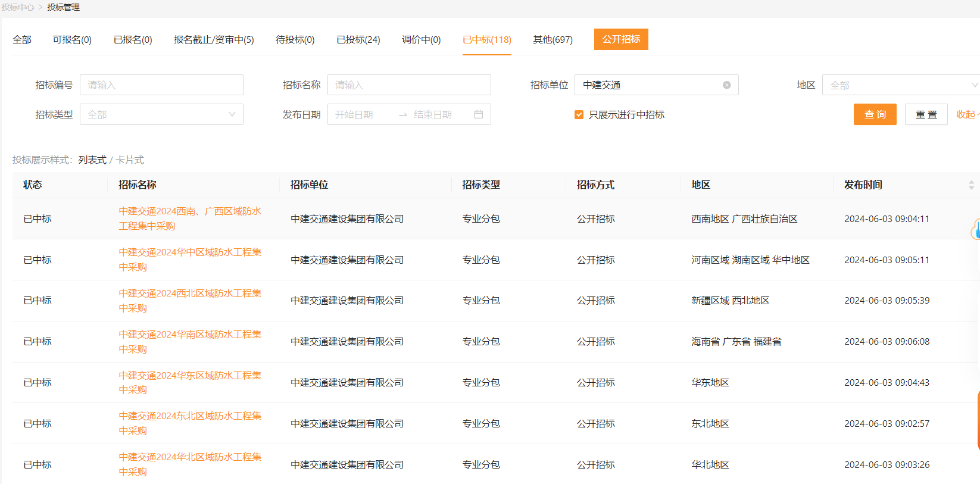The width and height of the screenshot is (980, 484).
Task: Click region cell 西南地区 广西壮族自治区
Action: tap(744, 218)
